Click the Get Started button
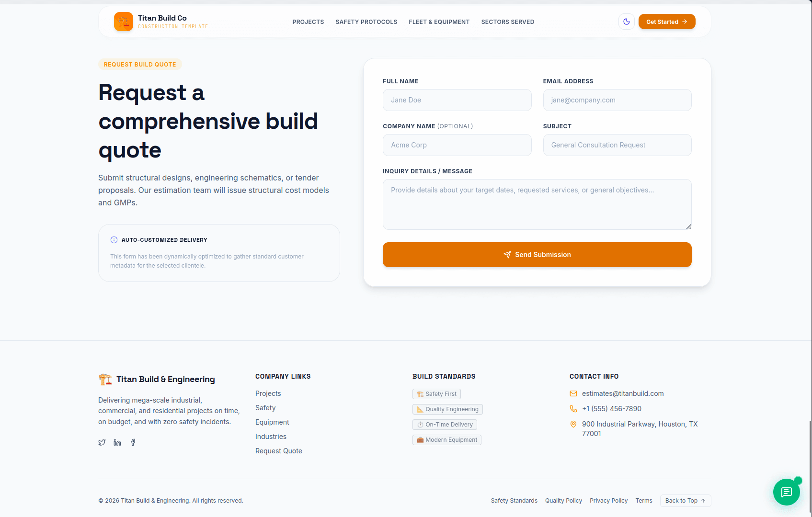 [667, 22]
